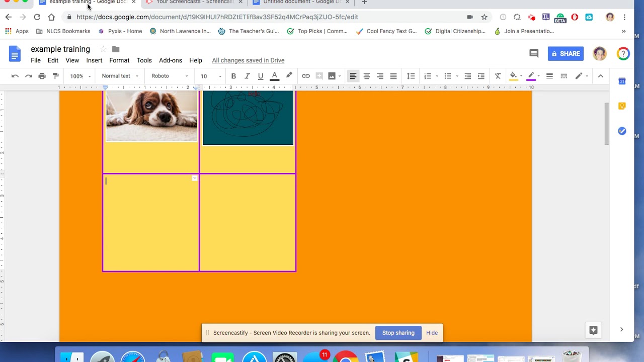Insert a link with the chain icon
The image size is (644, 362).
click(306, 76)
